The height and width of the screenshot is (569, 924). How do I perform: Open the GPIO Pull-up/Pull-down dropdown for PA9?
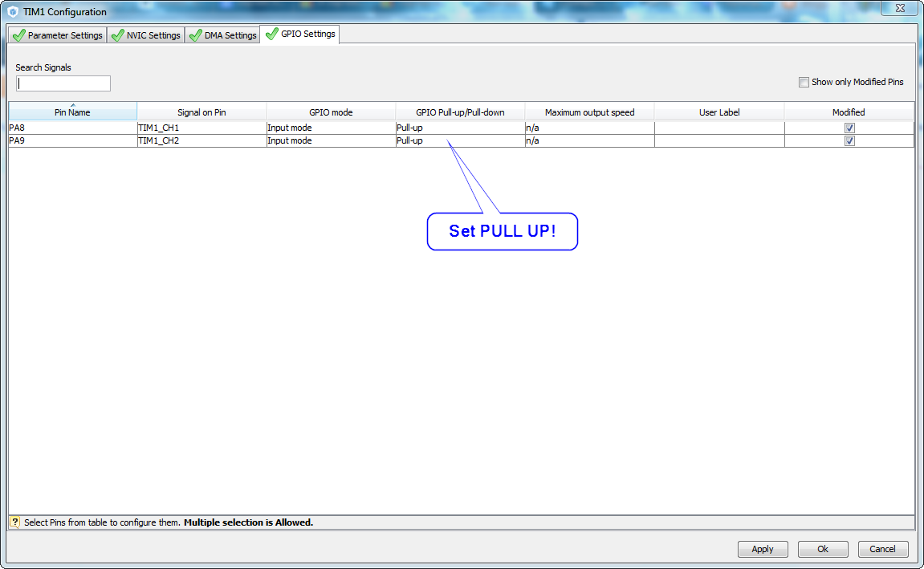[458, 140]
